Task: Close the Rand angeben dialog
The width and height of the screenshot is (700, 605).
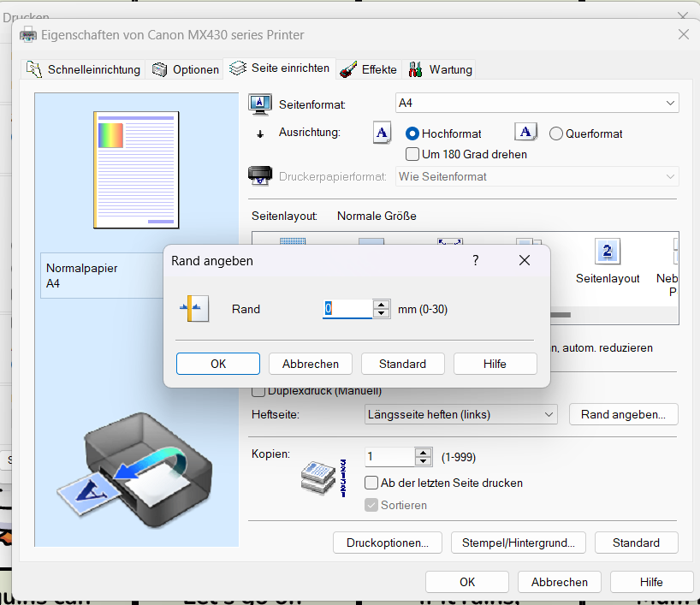Action: click(525, 260)
